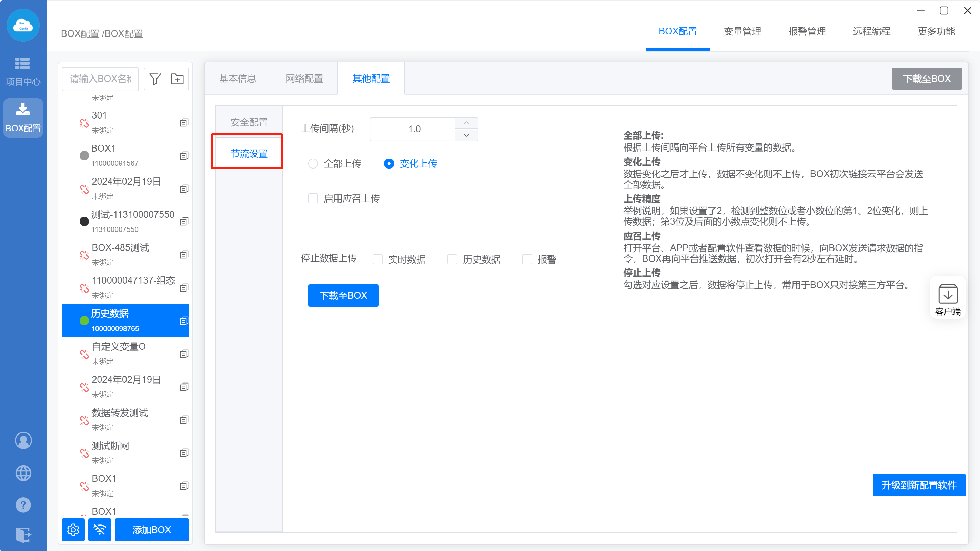The image size is (980, 551).
Task: Click the copy icon beside 测试-113100007550
Action: click(x=184, y=221)
